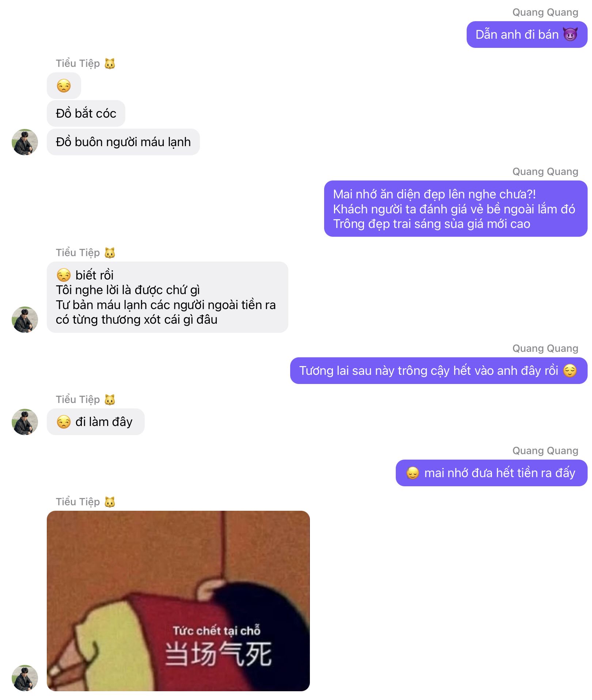Select the 'Đồ buôn người máu lạnh' message bubble
592x700 pixels.
point(123,142)
